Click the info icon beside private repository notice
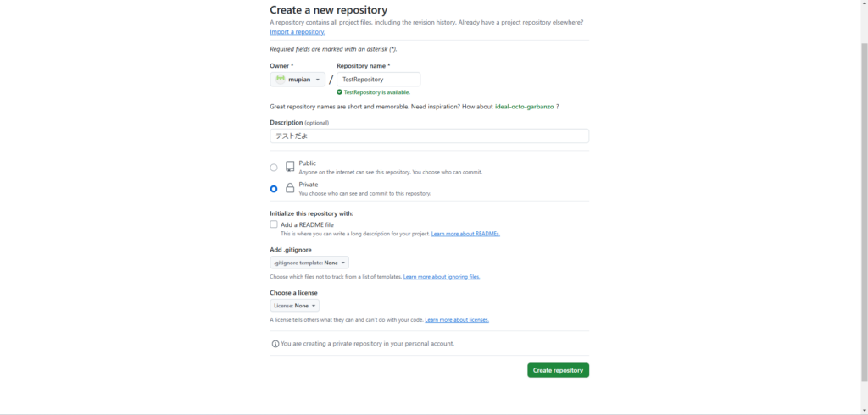 (x=275, y=344)
